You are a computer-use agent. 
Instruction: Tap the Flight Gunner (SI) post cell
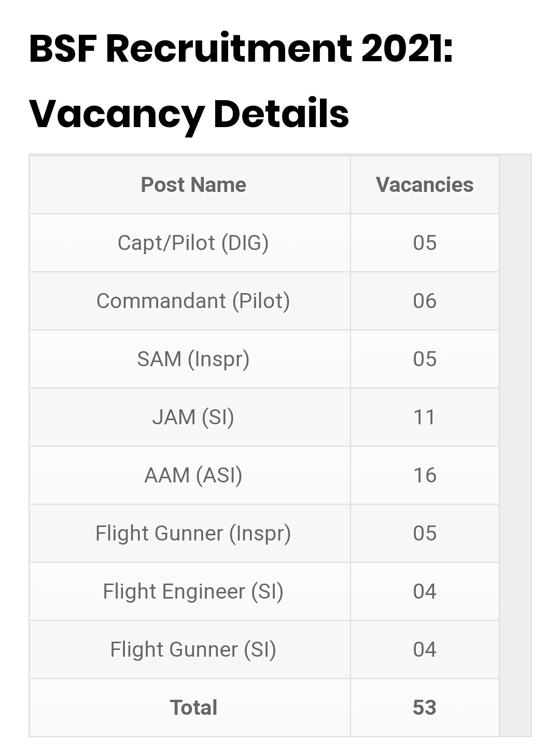(x=193, y=649)
